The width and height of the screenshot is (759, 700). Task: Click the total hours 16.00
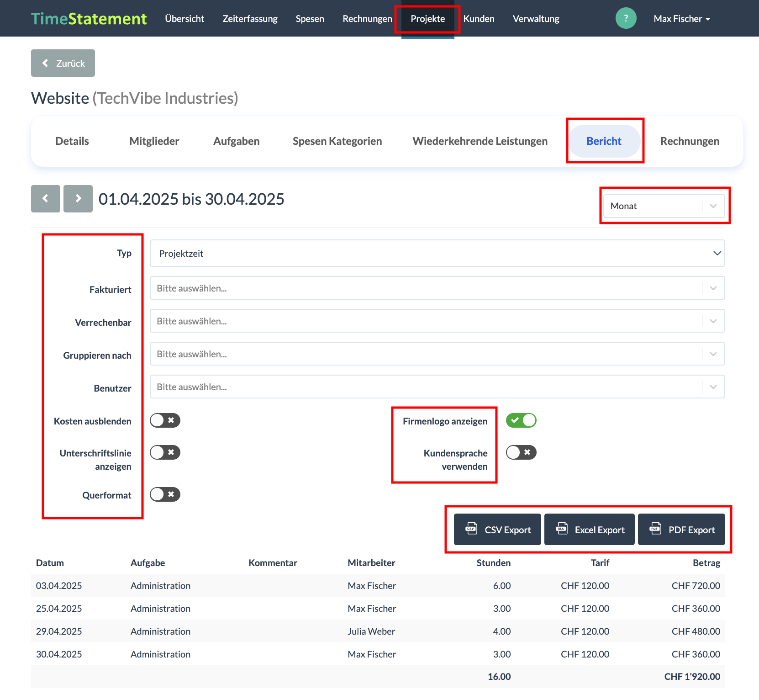pos(499,677)
